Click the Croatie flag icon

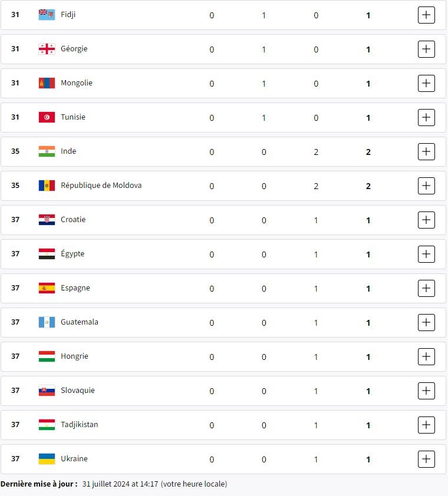(x=47, y=219)
